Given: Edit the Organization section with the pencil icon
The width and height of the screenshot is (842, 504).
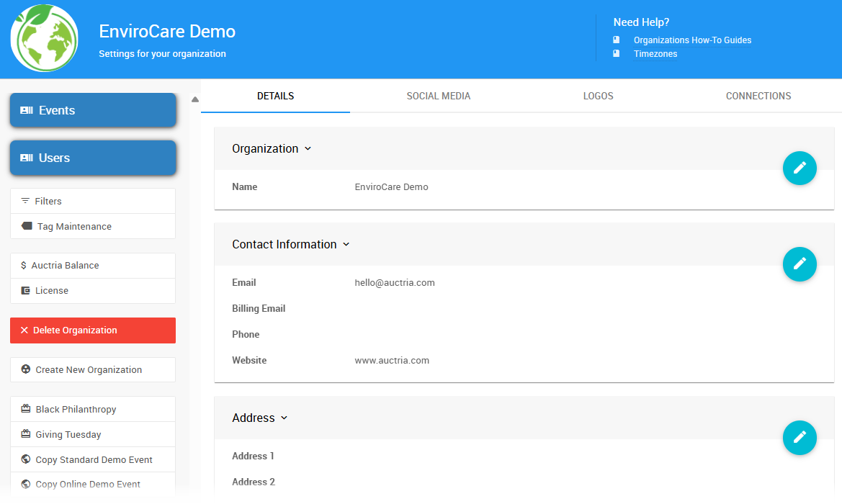Looking at the screenshot, I should pyautogui.click(x=800, y=168).
